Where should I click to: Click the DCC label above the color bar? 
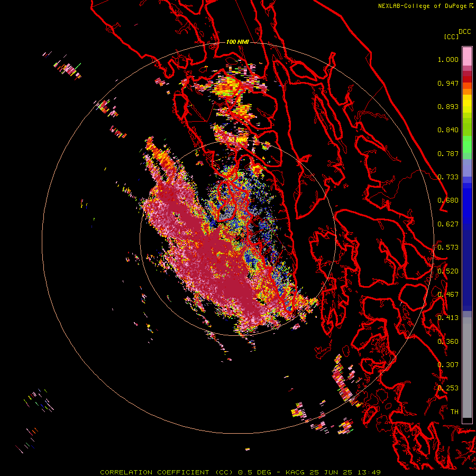(x=464, y=32)
